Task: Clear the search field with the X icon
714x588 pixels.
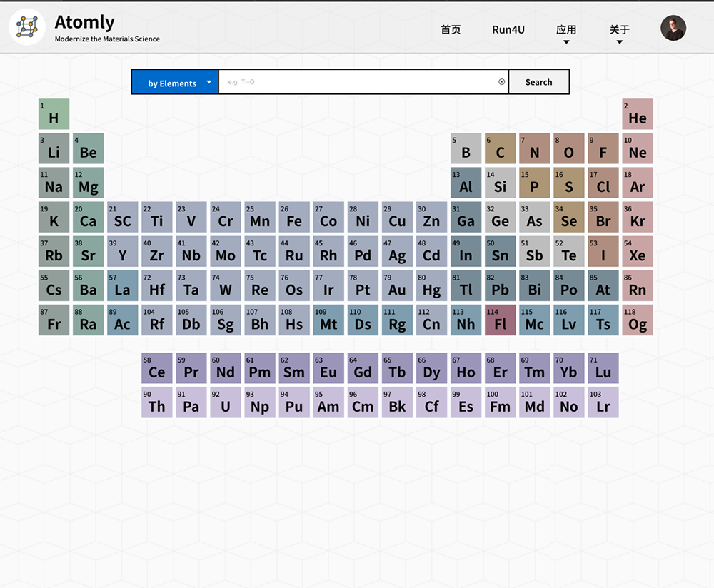Action: [x=501, y=82]
